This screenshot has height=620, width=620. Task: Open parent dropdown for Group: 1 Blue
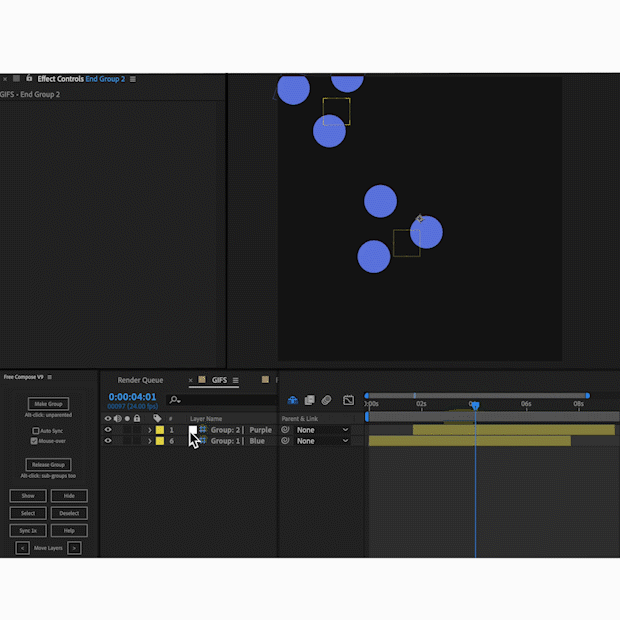pos(323,441)
